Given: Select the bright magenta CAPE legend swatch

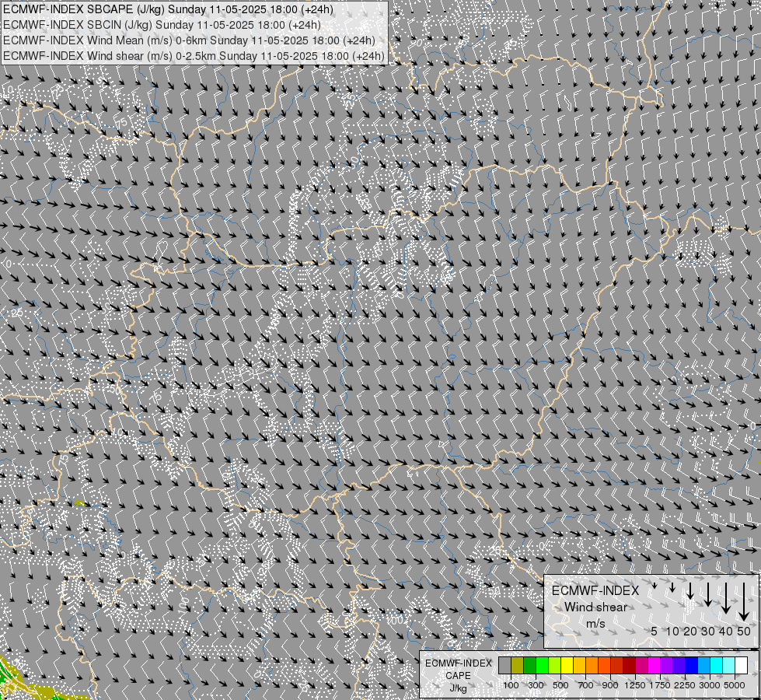Looking at the screenshot, I should pyautogui.click(x=655, y=665).
